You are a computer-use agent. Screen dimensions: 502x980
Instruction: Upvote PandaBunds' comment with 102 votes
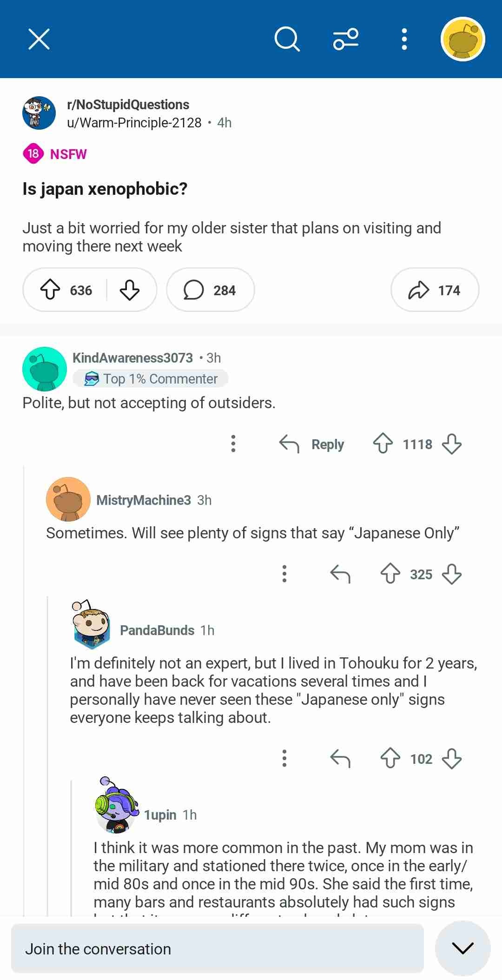pos(390,759)
